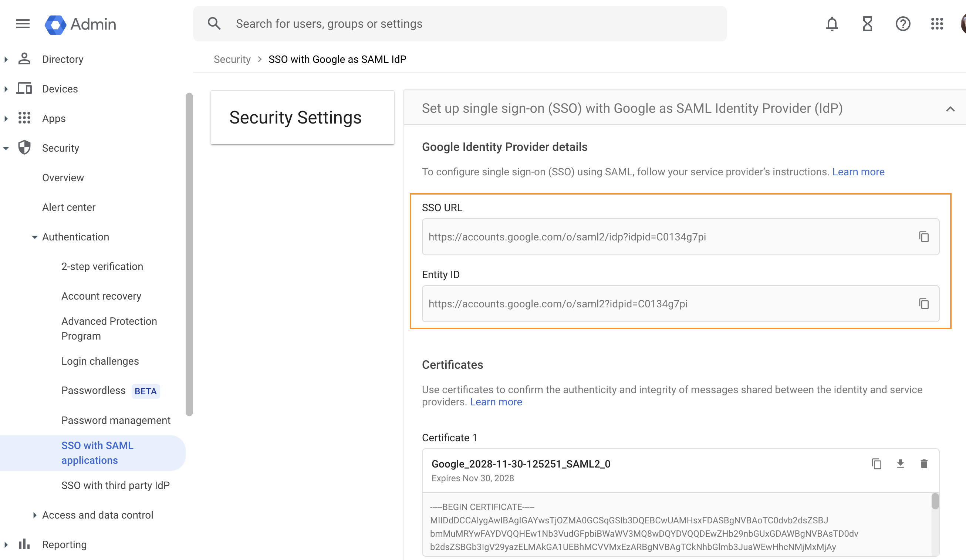Delete Certificate 1 with trash icon
The height and width of the screenshot is (560, 966).
[x=924, y=464]
